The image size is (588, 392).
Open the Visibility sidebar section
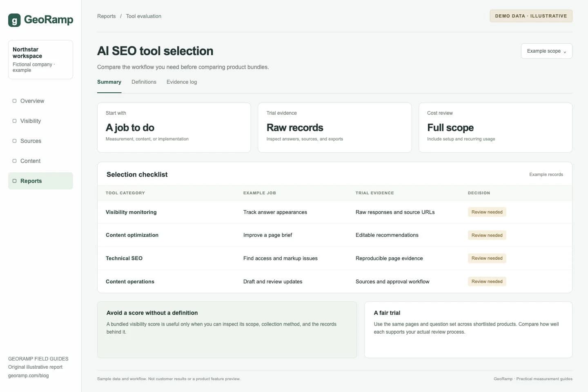[40, 121]
